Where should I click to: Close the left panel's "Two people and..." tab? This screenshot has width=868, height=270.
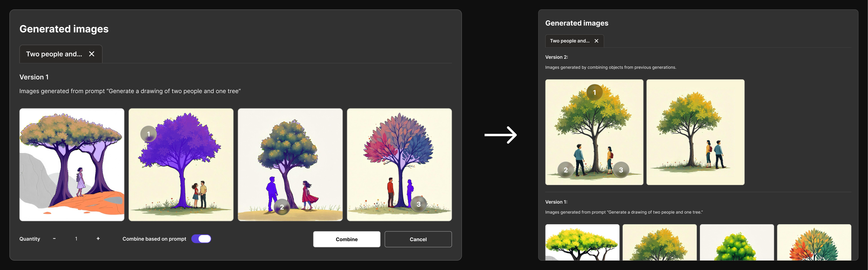92,53
